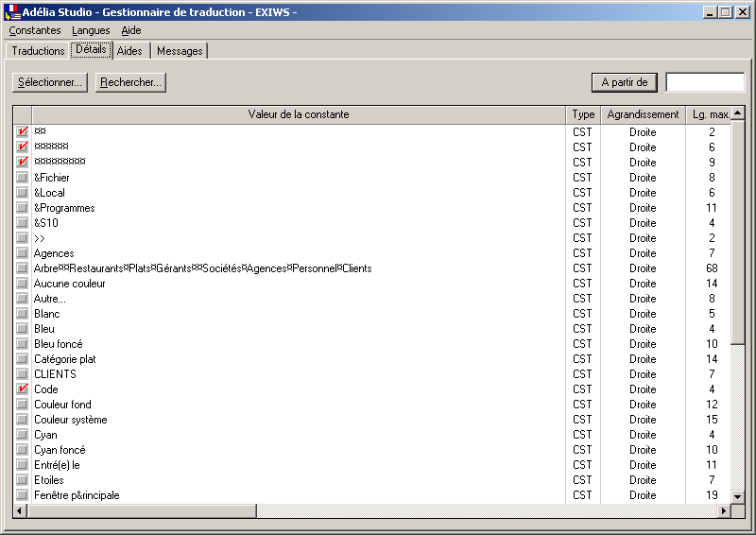
Task: Open the Langues menu
Action: [x=91, y=30]
